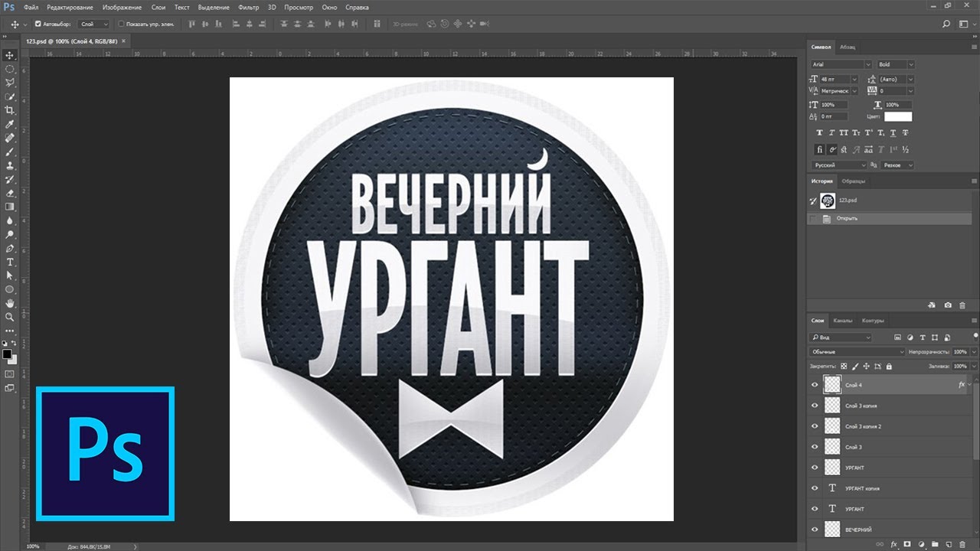The width and height of the screenshot is (980, 551).
Task: Hide the Слой 3 layer
Action: click(815, 447)
